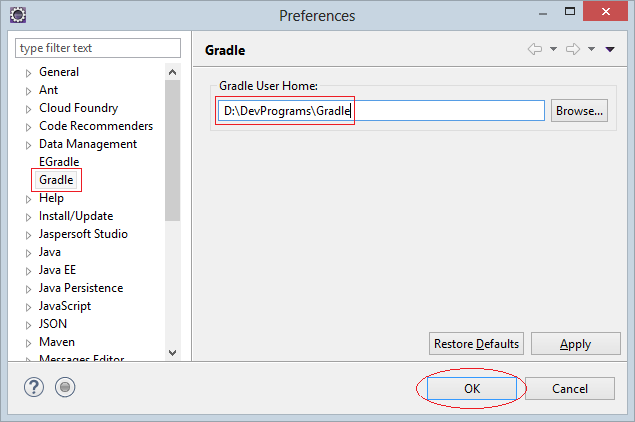Viewport: 635px width, 422px height.
Task: Select the Code Recommenders item
Action: 96,126
